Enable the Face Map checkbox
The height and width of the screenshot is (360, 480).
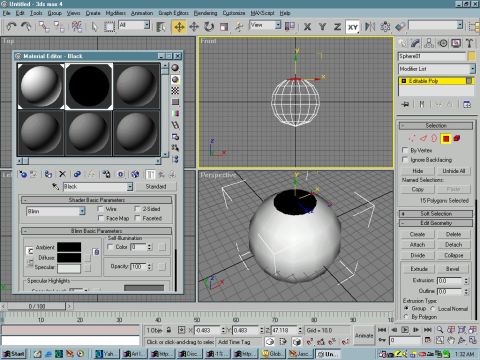click(100, 218)
